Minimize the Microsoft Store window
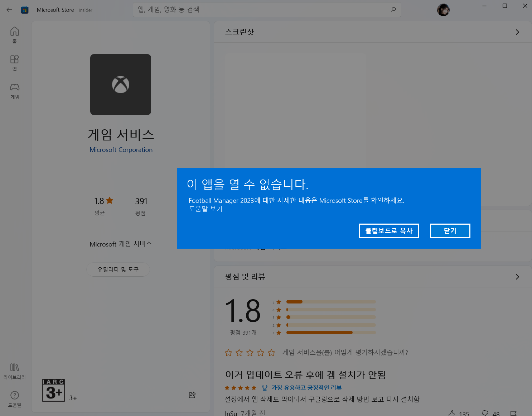This screenshot has height=416, width=532. click(484, 6)
